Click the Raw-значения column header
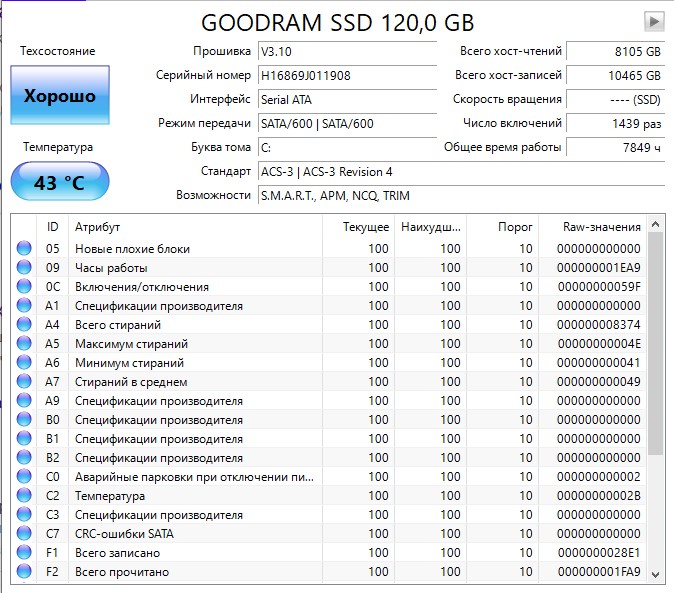 pyautogui.click(x=592, y=227)
